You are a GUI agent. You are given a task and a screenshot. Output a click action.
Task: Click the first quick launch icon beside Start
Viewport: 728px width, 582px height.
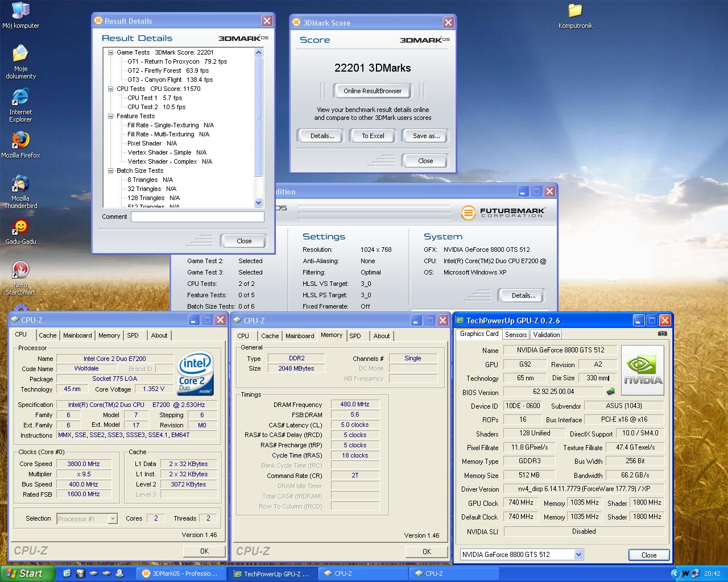(67, 573)
